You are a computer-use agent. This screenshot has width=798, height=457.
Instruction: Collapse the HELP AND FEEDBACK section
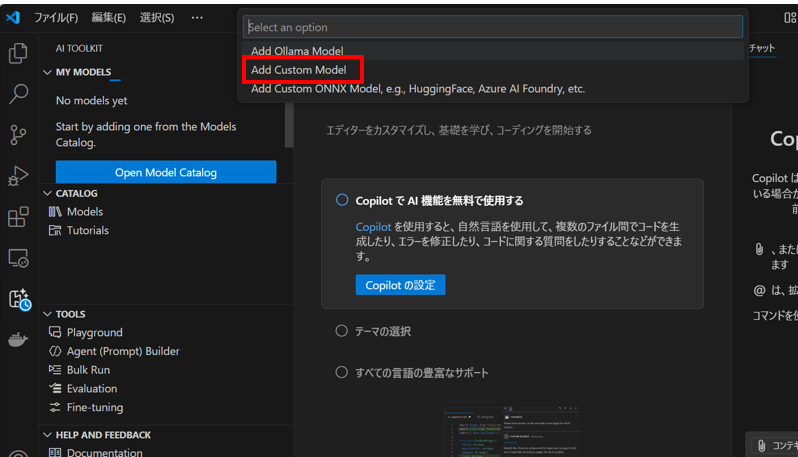pos(47,435)
